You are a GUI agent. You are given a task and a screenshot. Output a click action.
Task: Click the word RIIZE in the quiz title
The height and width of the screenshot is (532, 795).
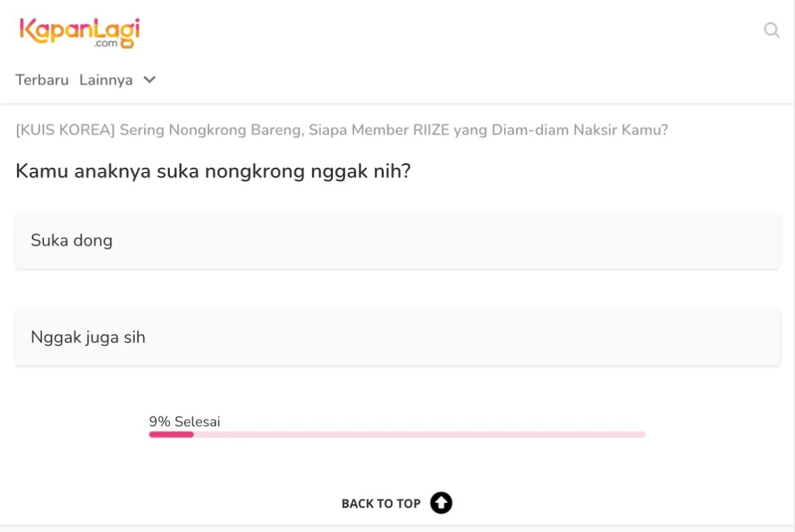(431, 130)
